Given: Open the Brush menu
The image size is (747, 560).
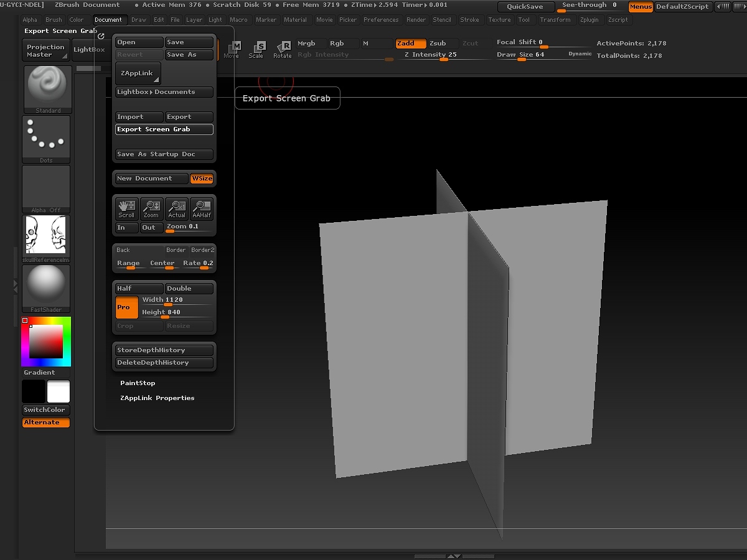Looking at the screenshot, I should coord(54,20).
